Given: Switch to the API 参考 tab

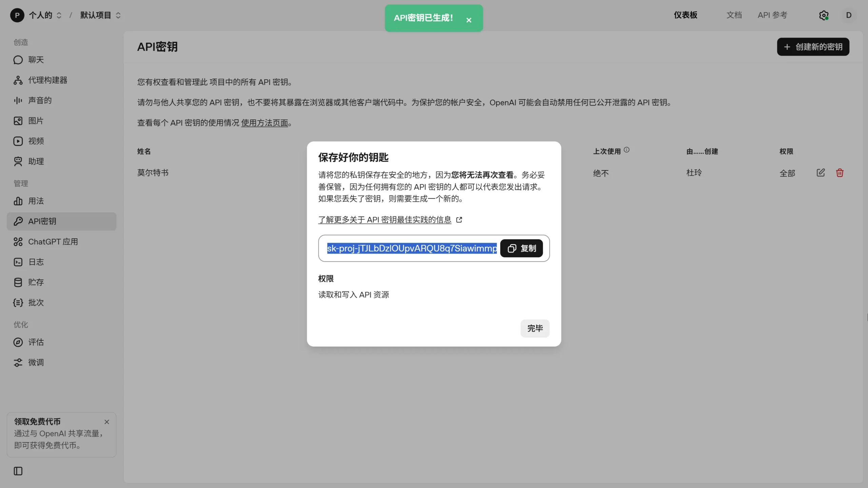Looking at the screenshot, I should point(772,15).
